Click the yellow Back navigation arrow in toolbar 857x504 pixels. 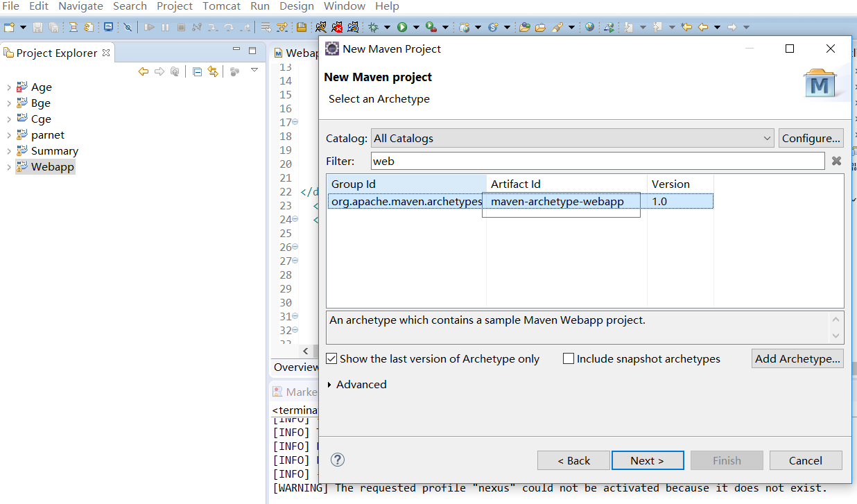coord(702,27)
